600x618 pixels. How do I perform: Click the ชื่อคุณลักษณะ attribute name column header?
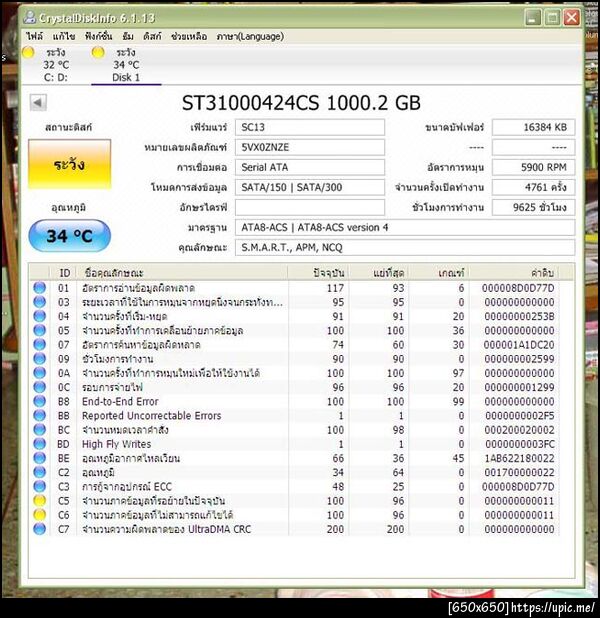[x=182, y=273]
